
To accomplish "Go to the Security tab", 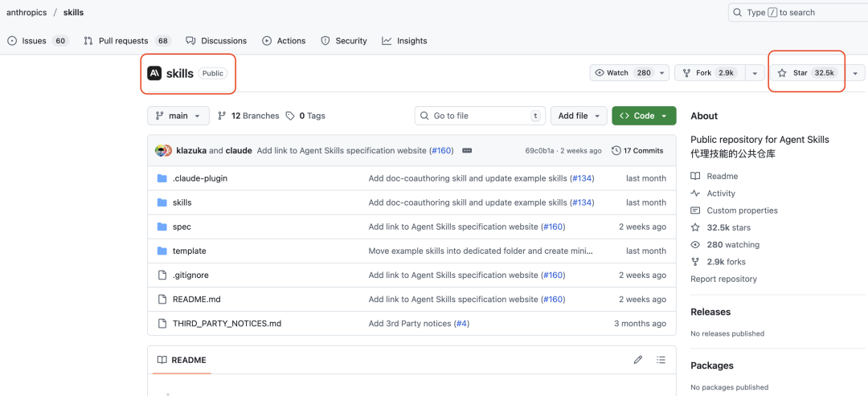I will tap(344, 41).
